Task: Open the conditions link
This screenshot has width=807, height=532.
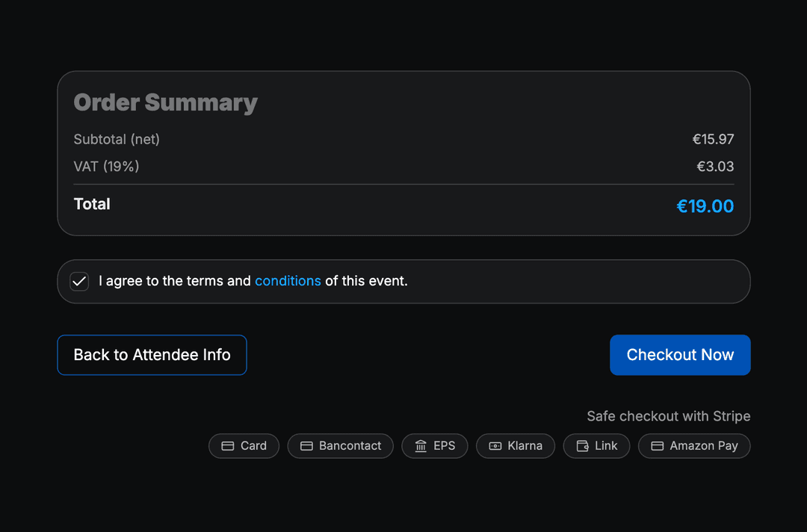Action: click(x=288, y=282)
